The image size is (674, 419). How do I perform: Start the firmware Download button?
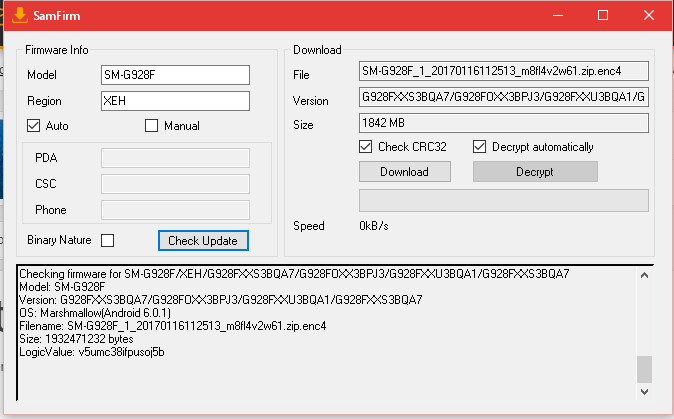[x=404, y=172]
